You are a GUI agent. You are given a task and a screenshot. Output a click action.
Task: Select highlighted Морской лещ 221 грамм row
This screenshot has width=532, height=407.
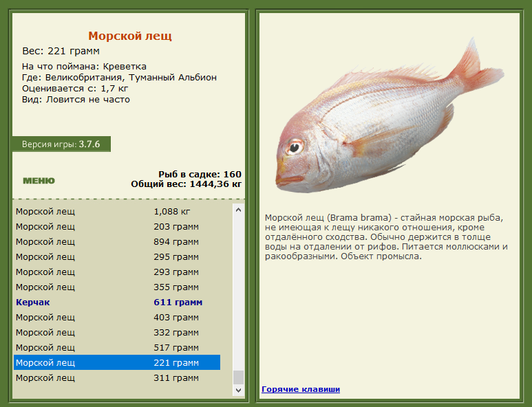click(117, 362)
